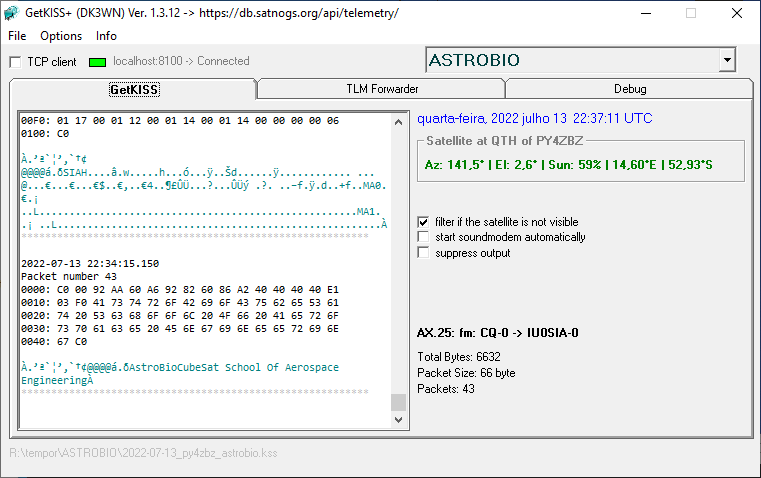Open the File menu
The width and height of the screenshot is (761, 478).
(x=17, y=36)
